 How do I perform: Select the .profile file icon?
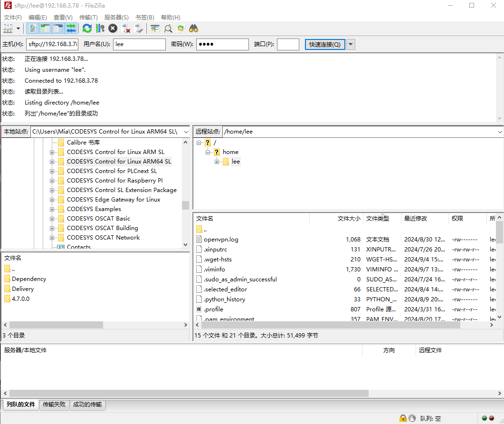(x=199, y=309)
